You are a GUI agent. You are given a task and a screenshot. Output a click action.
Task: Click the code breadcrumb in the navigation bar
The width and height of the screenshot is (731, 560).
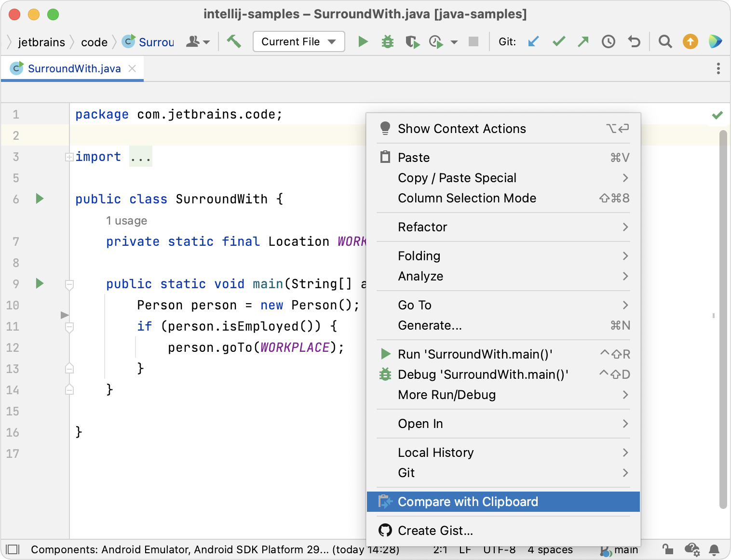pyautogui.click(x=94, y=42)
